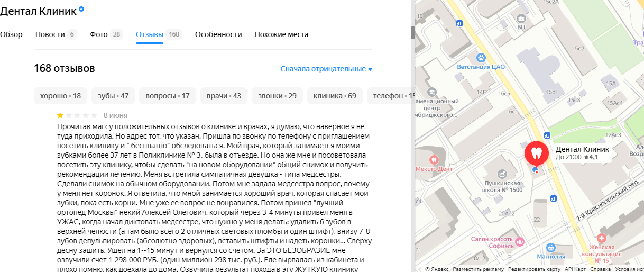Click the До 21:00 ★4,1 map caption
This screenshot has width=644, height=272.
pos(577,157)
